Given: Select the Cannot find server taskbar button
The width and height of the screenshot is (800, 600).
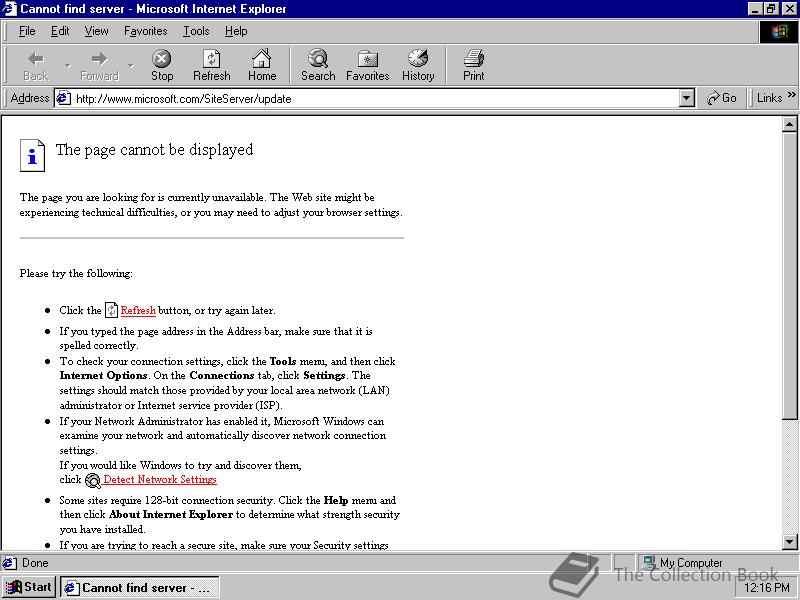Looking at the screenshot, I should 140,588.
